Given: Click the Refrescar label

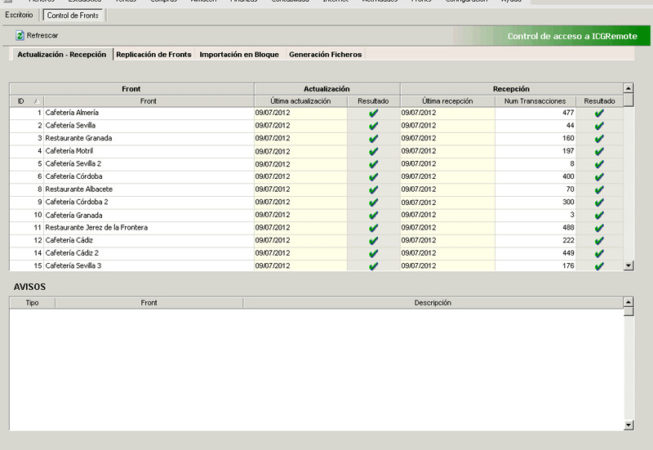Looking at the screenshot, I should coord(42,35).
